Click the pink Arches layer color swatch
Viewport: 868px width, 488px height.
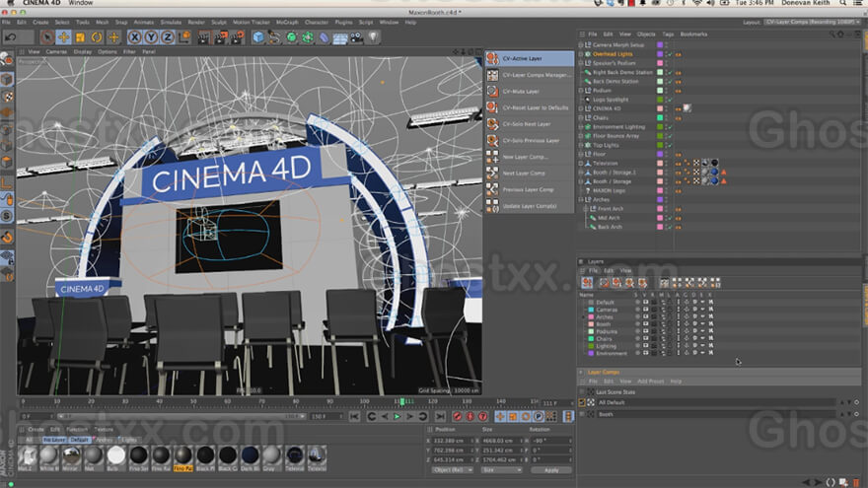point(591,317)
